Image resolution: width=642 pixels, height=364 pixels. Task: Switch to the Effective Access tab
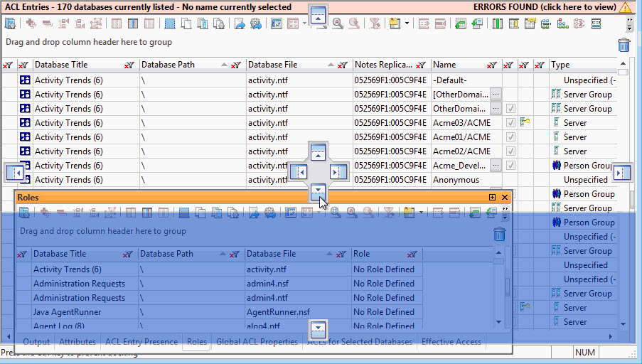tap(451, 342)
